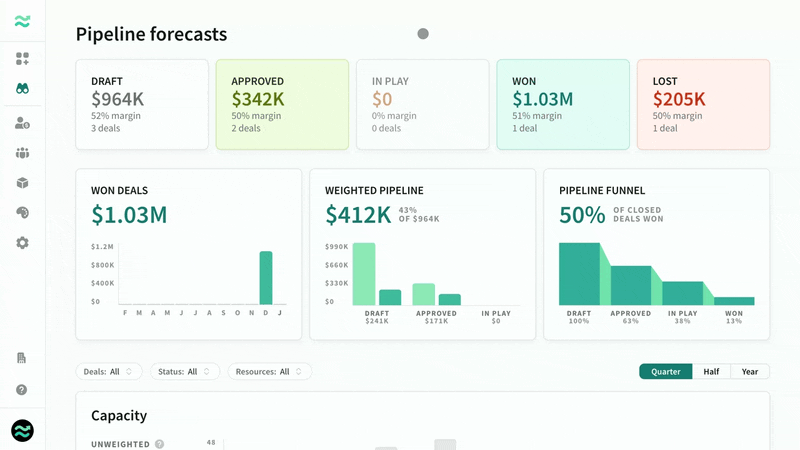The width and height of the screenshot is (800, 450).
Task: Click the round profile avatar at bottom
Action: (22, 431)
